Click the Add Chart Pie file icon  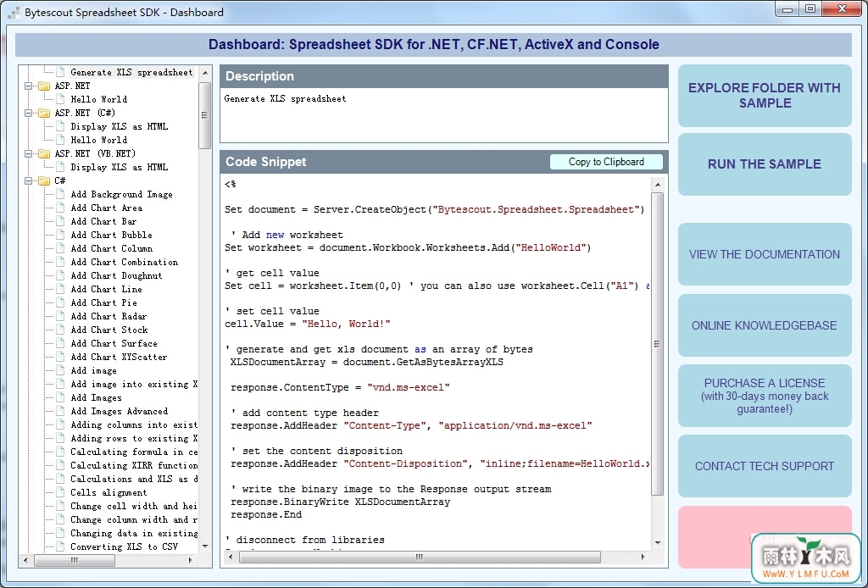coord(60,302)
